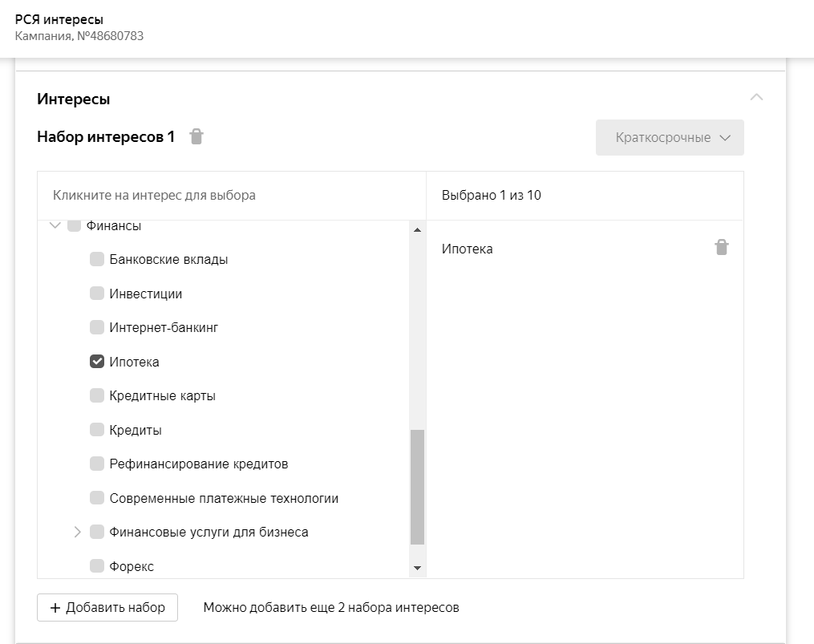814x644 pixels.
Task: Enable the Инвестиции interest
Action: pos(97,294)
